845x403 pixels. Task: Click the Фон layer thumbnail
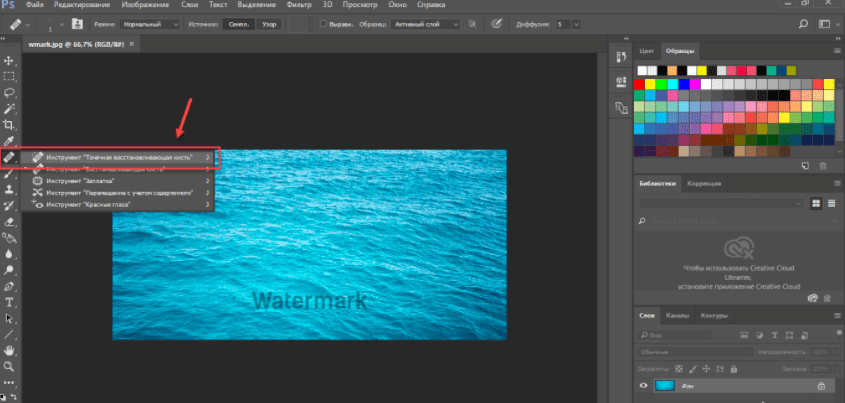(666, 385)
